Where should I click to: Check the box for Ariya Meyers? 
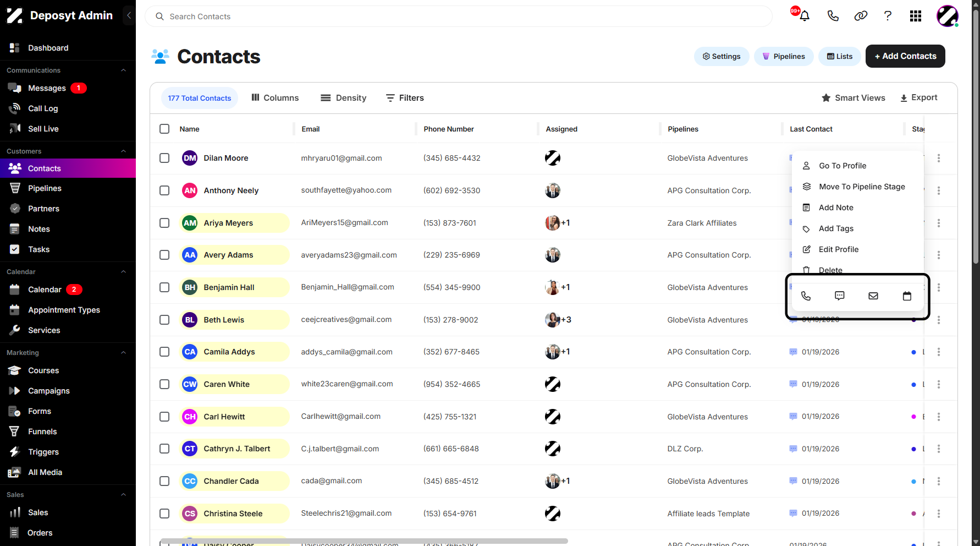164,223
